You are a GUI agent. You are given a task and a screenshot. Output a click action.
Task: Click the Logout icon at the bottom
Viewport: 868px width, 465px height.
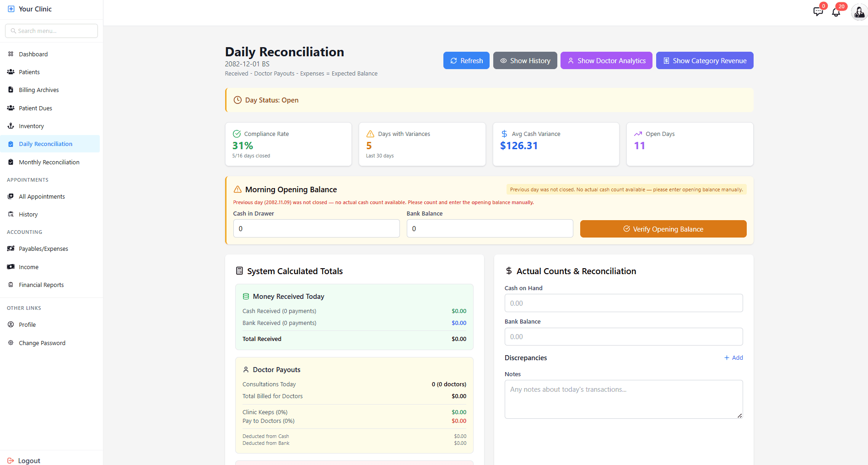point(11,460)
